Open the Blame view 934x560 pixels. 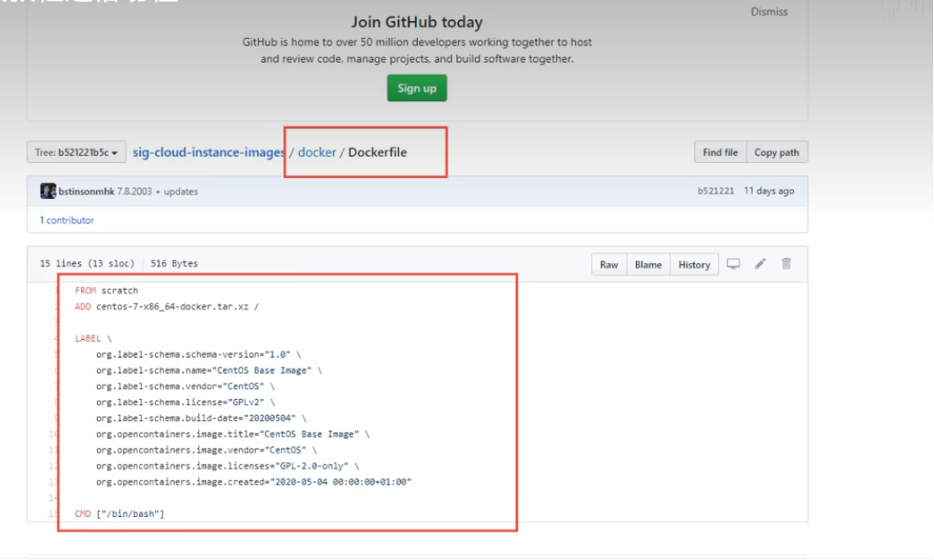[648, 265]
